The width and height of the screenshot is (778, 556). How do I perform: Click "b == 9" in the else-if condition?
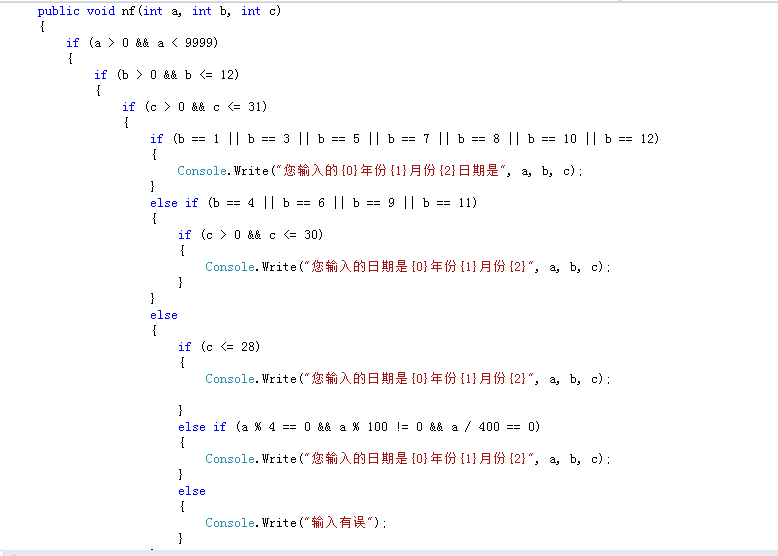click(374, 203)
